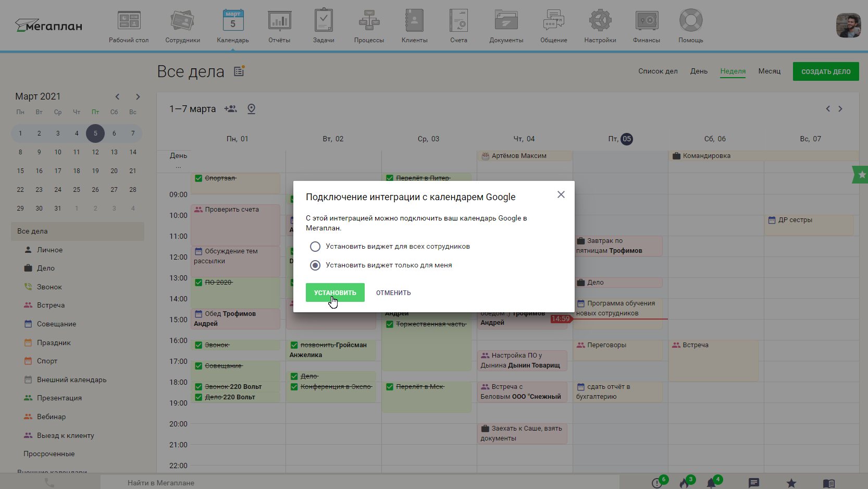Click add participants icon near 1–7 марта
Screen dimensions: 868x489
[x=230, y=108]
